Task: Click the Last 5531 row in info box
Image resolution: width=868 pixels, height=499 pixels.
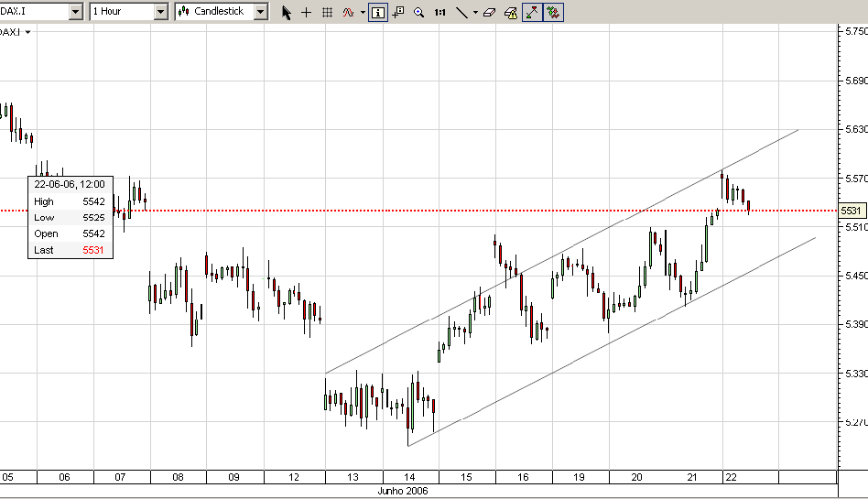Action: click(70, 250)
